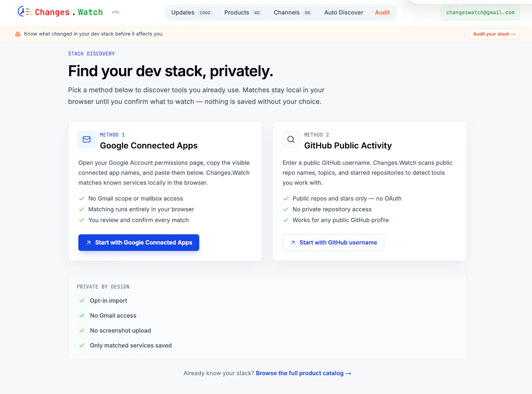Click the checkmark beside No Gmail access
Screen dimensions: 532x394
pos(82,316)
